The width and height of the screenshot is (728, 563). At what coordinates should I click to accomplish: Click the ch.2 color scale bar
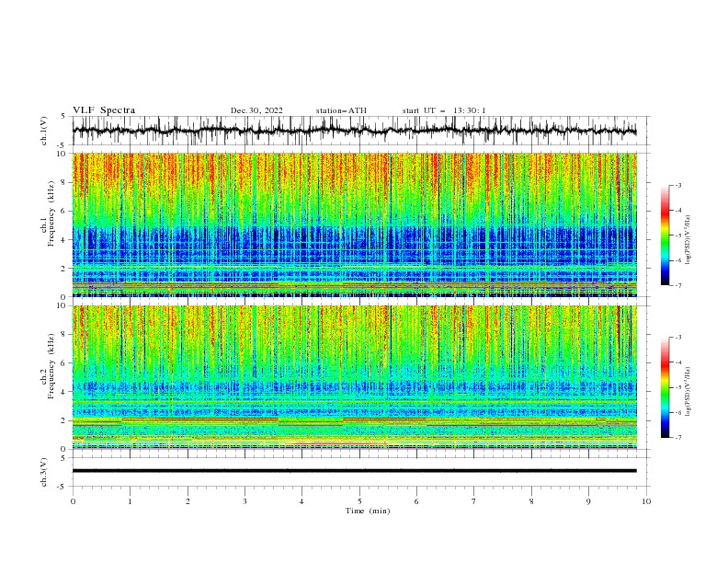coord(665,387)
